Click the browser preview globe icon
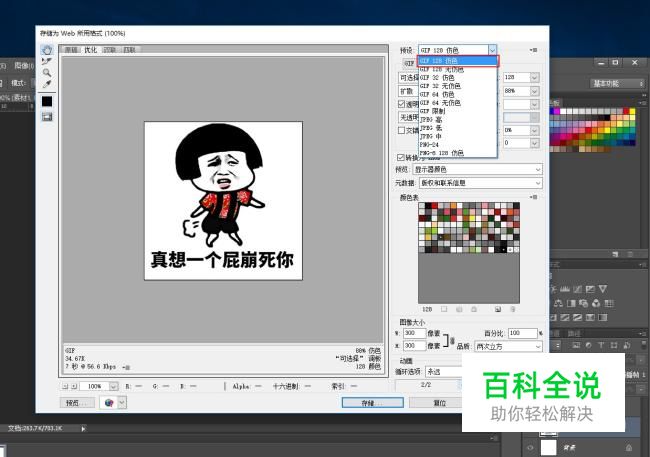Image resolution: width=650 pixels, height=457 pixels. tap(109, 403)
